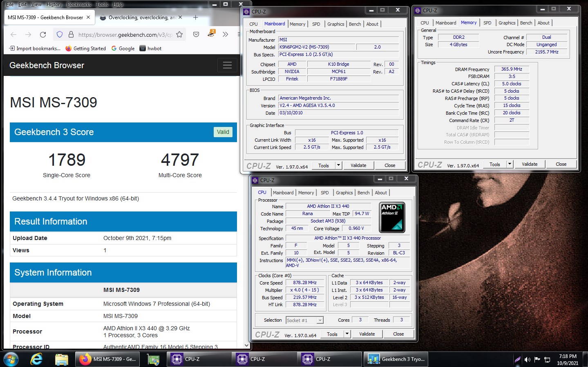Open the Google bookmark
This screenshot has width=588, height=367.
[x=123, y=48]
